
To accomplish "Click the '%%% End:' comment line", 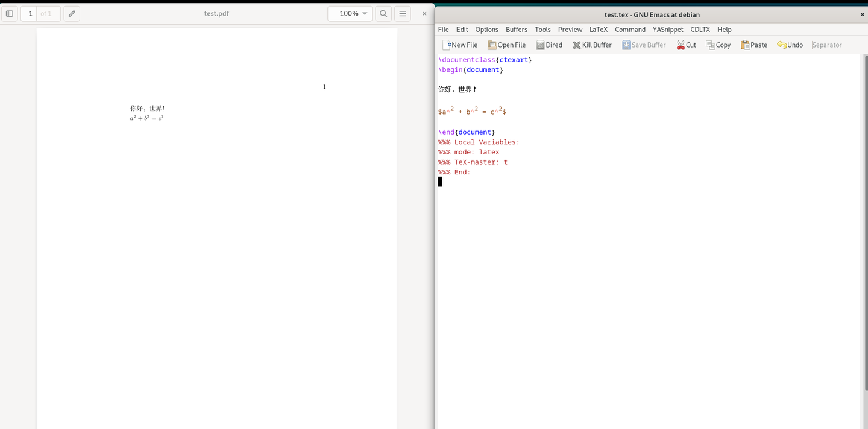I will [454, 173].
